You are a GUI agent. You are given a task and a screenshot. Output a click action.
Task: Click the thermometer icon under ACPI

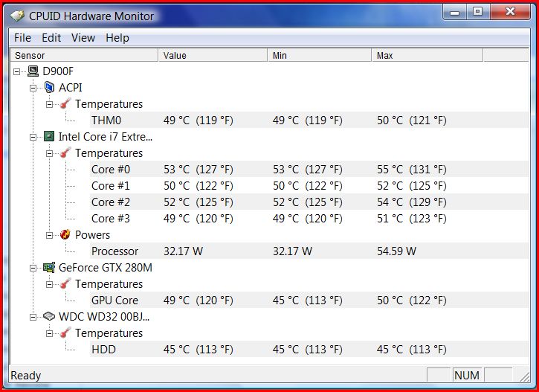(65, 103)
